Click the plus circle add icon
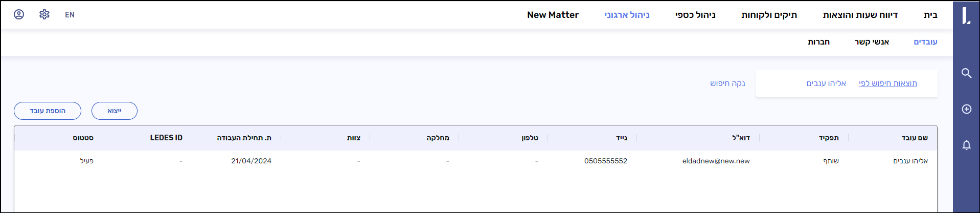980x213 pixels. (966, 109)
